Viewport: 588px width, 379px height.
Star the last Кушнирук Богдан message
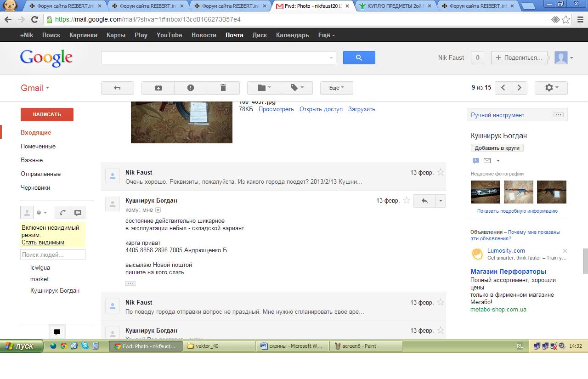pyautogui.click(x=441, y=330)
